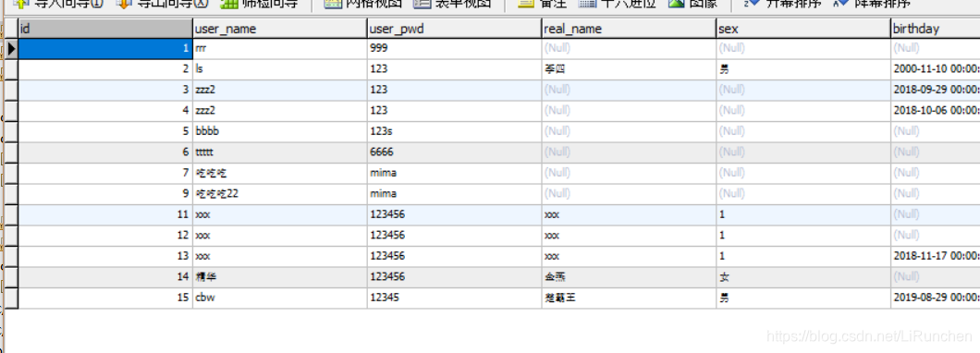Screen dimensions: 980x353
Task: Select user_pwd cell '12345'
Action: (x=454, y=298)
